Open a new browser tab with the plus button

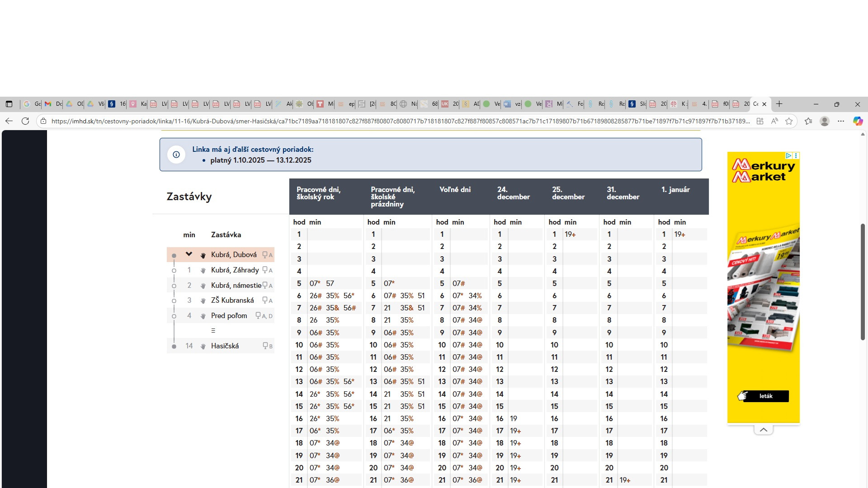779,104
